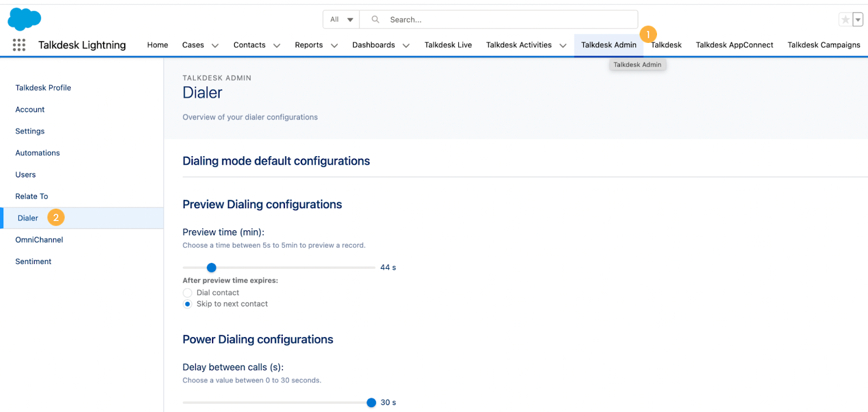Click 'Overview of your dialer configurations' text
This screenshot has width=868, height=412.
click(x=250, y=117)
